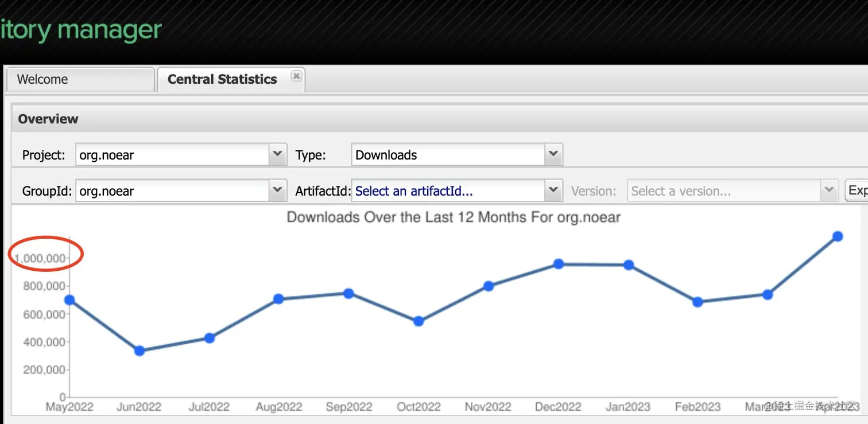The image size is (868, 424).
Task: Click the GroupId org.noear field
Action: pos(173,191)
